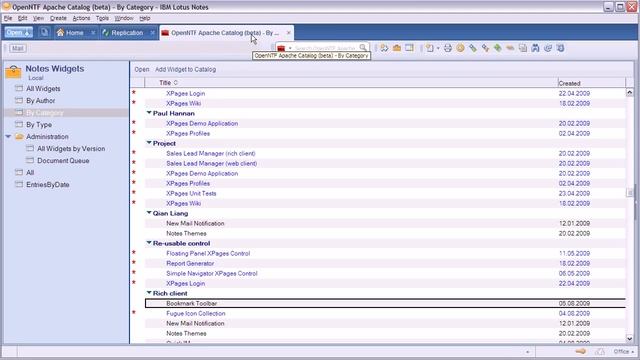Click the view icon next to All Widgets
Screen dimensions: 640x360
point(19,89)
